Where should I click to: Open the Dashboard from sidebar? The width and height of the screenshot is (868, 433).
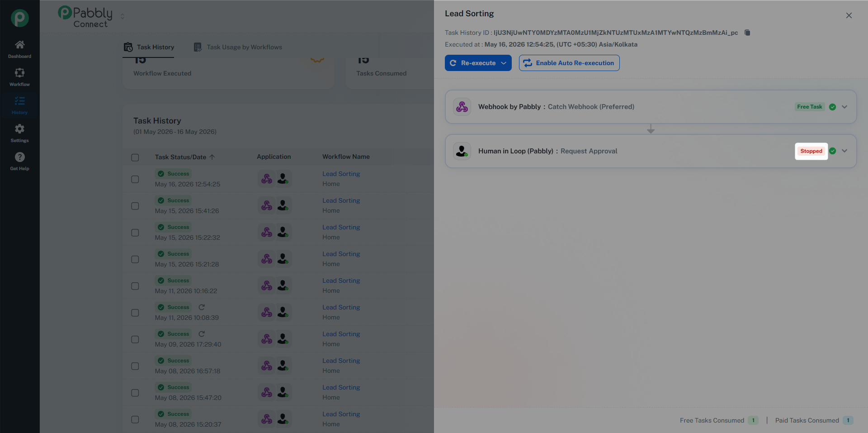19,49
